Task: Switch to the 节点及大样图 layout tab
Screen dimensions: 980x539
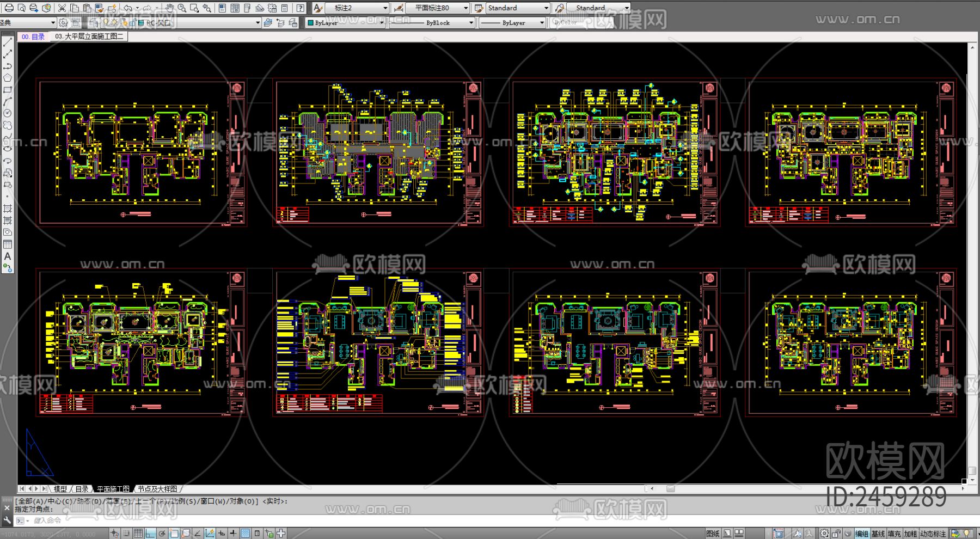Action: point(157,489)
